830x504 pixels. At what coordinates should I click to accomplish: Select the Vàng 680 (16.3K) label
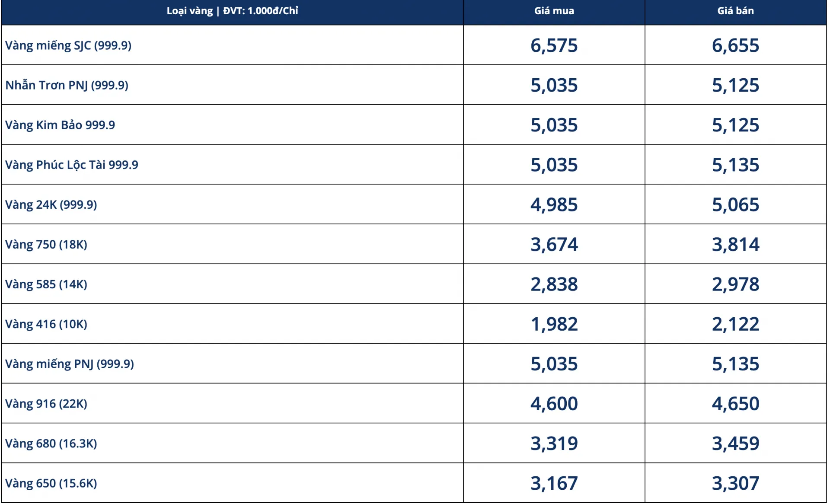click(x=51, y=443)
